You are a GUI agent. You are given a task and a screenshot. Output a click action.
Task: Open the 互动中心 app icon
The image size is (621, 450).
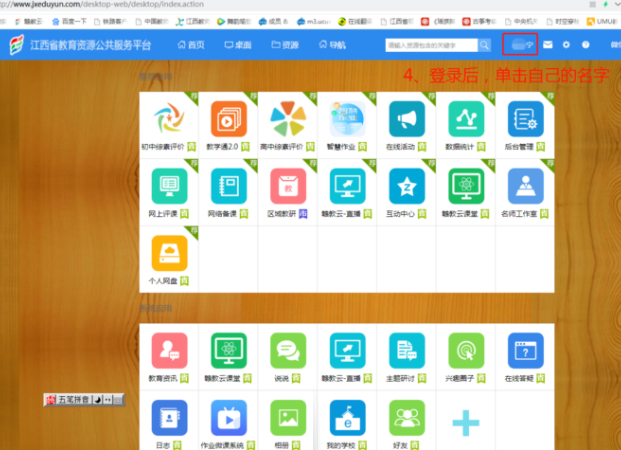[x=407, y=186]
